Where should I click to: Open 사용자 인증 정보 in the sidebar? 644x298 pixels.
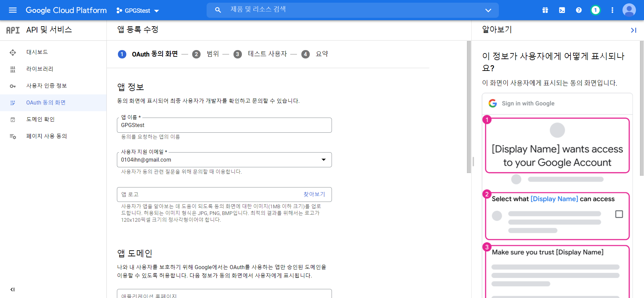click(53, 86)
